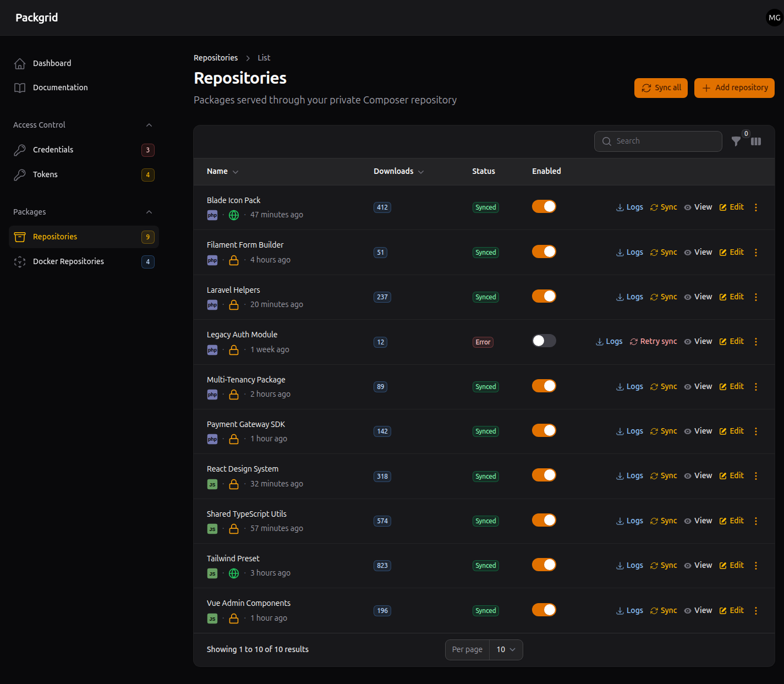Click Retry sync for Legacy Auth Module
The height and width of the screenshot is (684, 784).
pos(653,342)
